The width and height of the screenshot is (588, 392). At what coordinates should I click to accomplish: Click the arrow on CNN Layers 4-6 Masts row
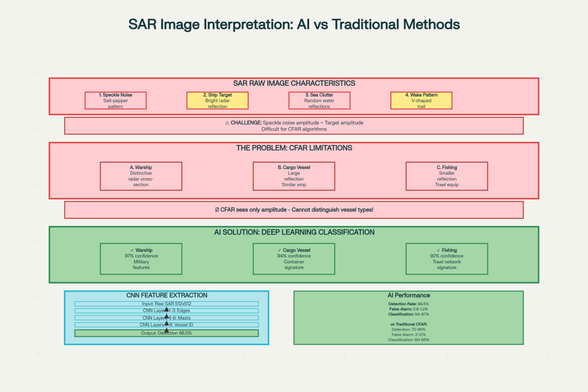click(x=167, y=317)
